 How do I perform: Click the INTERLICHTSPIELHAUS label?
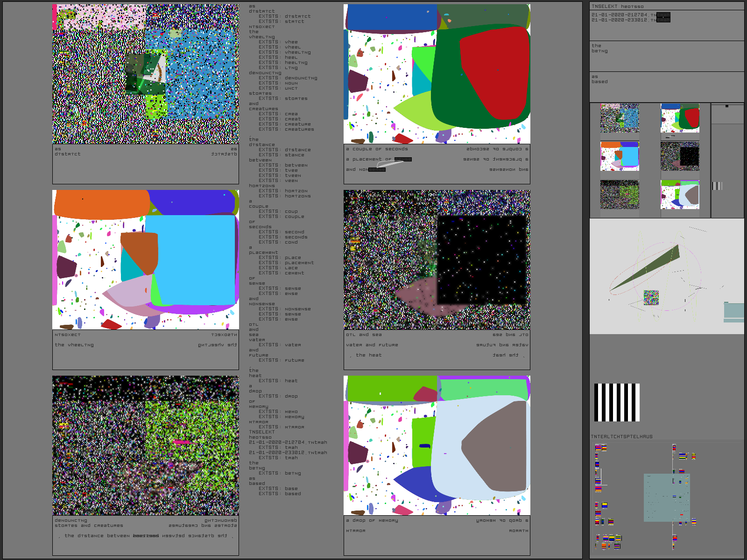(x=622, y=437)
